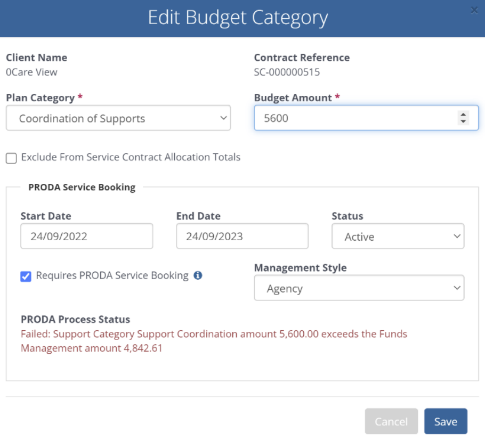Click the info icon beside Requires PRODA Service Booking
The width and height of the screenshot is (485, 448).
(198, 275)
